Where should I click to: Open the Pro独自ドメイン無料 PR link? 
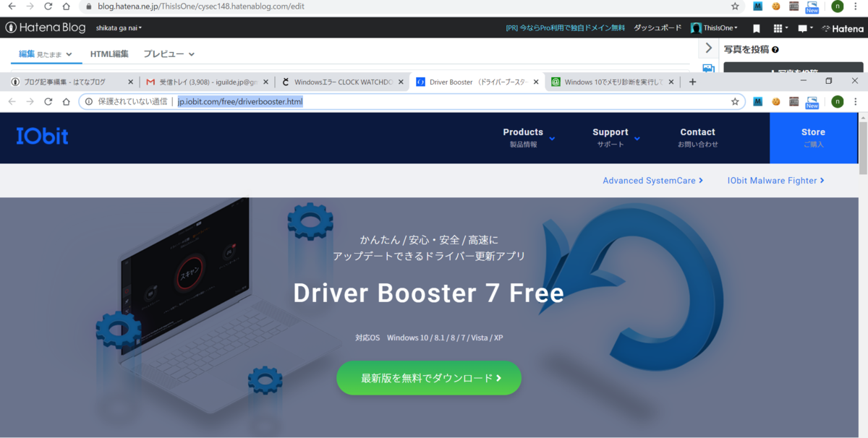(x=565, y=28)
